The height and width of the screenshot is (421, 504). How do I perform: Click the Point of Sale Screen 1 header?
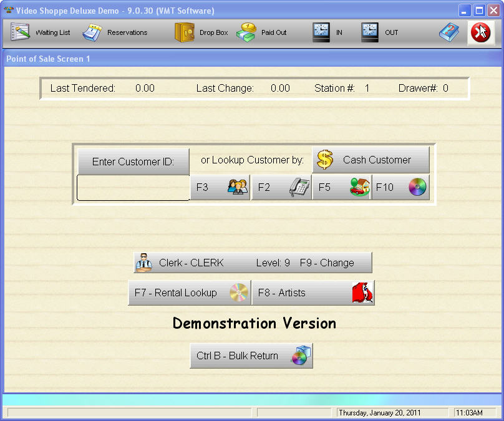pyautogui.click(x=49, y=59)
